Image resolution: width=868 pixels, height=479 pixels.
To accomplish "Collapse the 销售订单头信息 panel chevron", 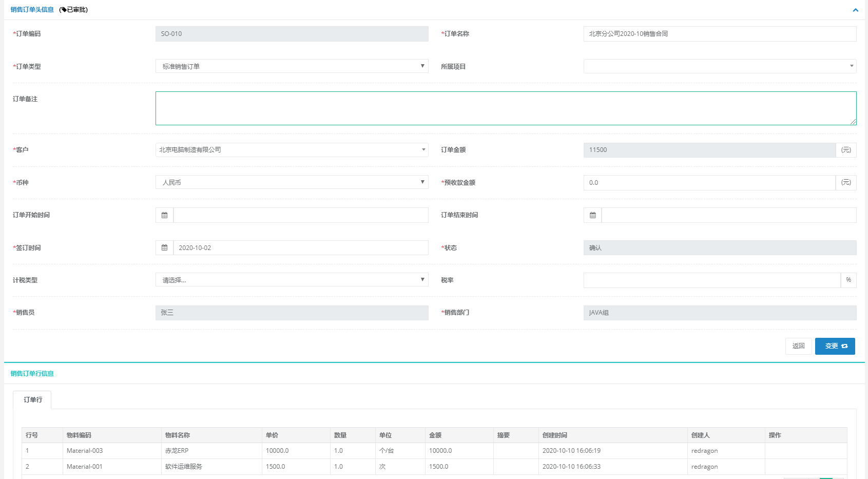I will [x=855, y=10].
